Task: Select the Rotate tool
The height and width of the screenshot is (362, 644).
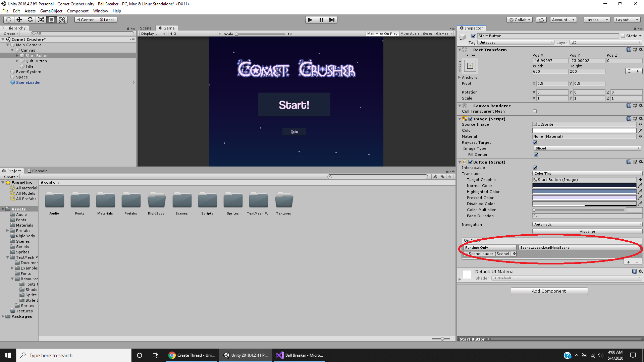Action: tap(30, 20)
